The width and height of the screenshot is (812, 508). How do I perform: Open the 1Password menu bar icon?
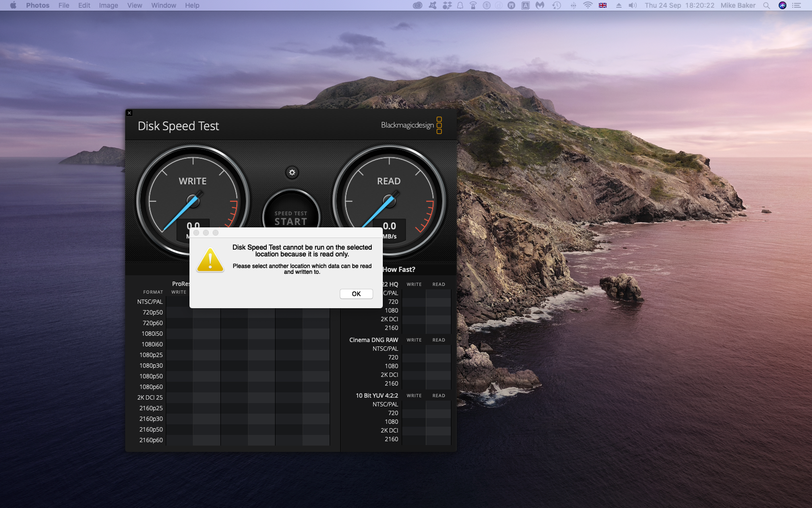pyautogui.click(x=487, y=5)
